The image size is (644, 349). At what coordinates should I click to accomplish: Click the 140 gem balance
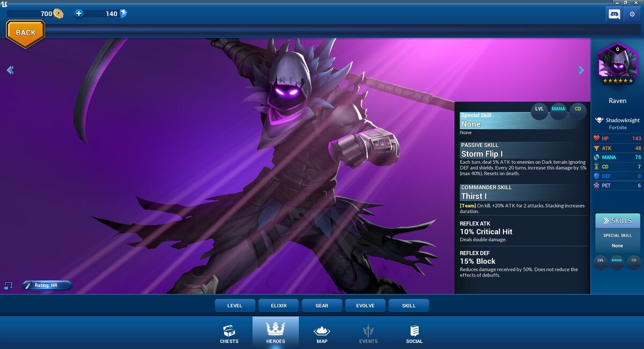click(112, 13)
